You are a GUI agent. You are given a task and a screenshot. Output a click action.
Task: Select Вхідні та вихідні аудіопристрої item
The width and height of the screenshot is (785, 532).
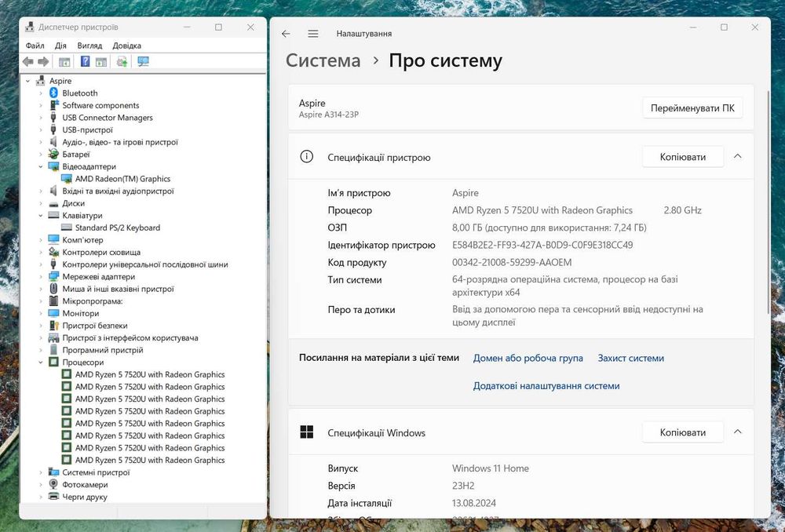[119, 191]
